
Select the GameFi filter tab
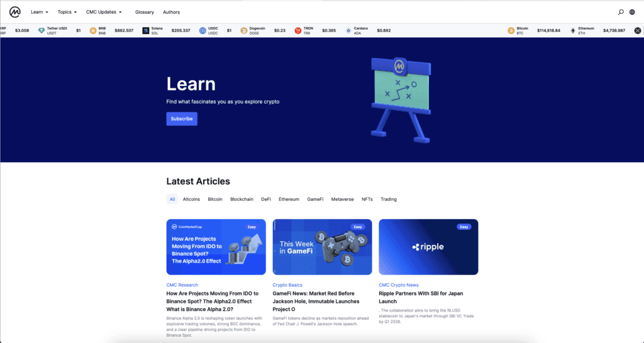pos(315,199)
